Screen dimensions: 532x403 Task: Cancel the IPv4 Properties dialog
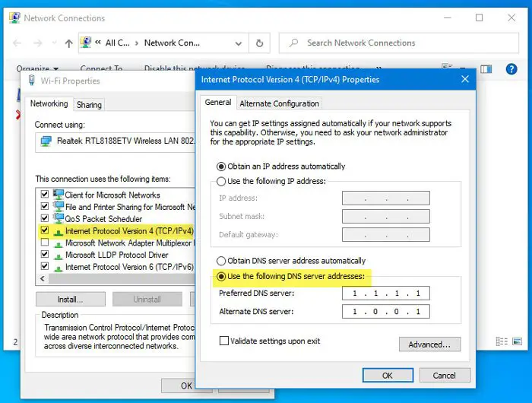(x=445, y=375)
